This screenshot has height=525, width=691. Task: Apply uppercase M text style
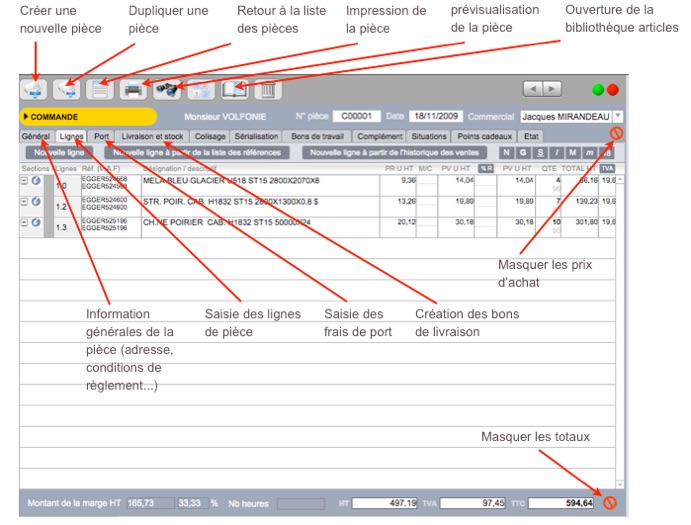[572, 153]
